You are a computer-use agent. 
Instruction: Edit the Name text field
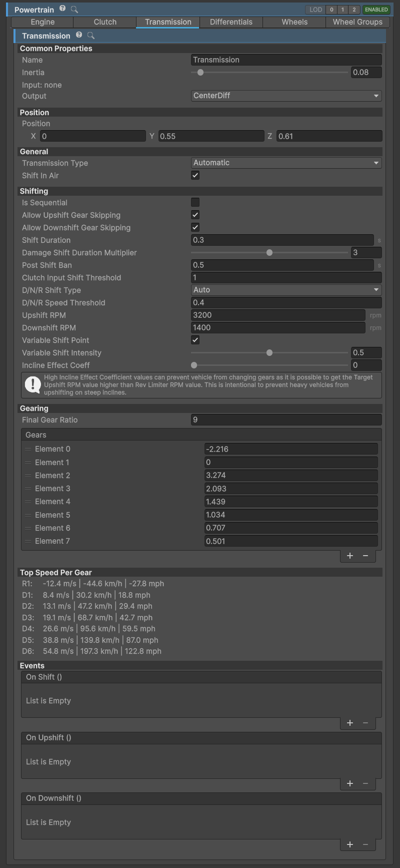tap(286, 60)
